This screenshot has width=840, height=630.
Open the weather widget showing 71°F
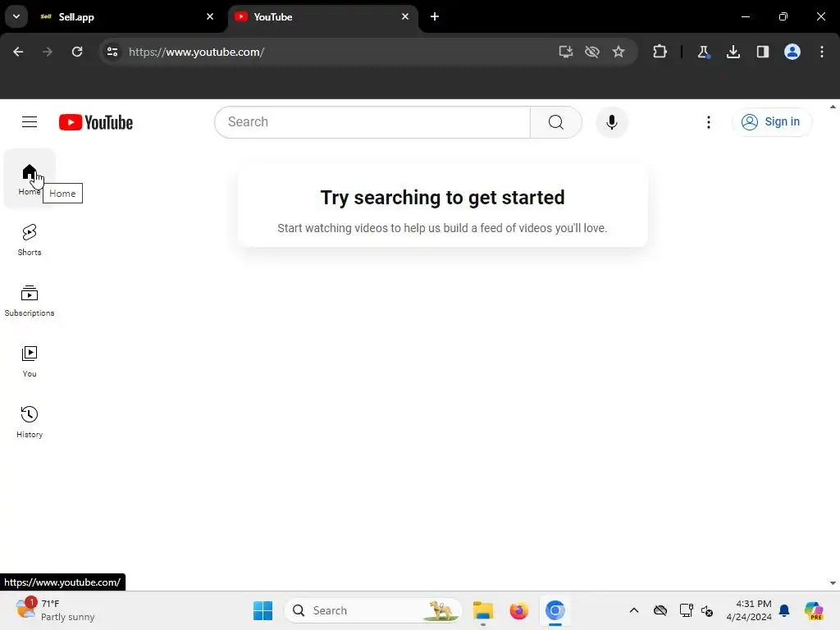[56, 610]
